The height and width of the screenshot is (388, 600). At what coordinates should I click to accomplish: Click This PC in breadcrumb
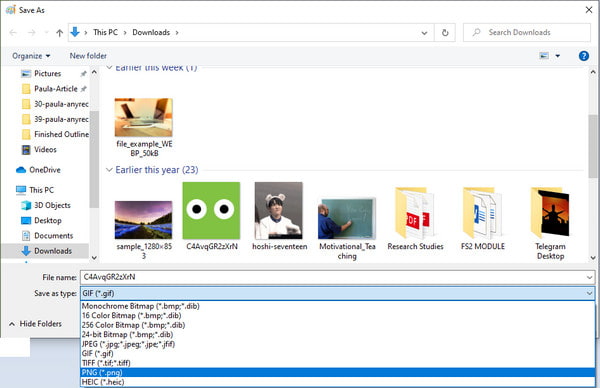(x=105, y=33)
